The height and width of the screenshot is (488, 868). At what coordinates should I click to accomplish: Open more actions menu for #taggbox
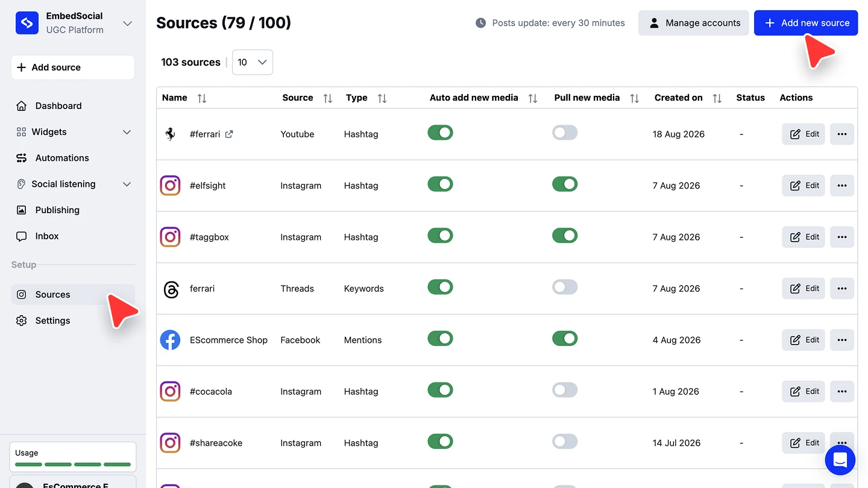842,237
